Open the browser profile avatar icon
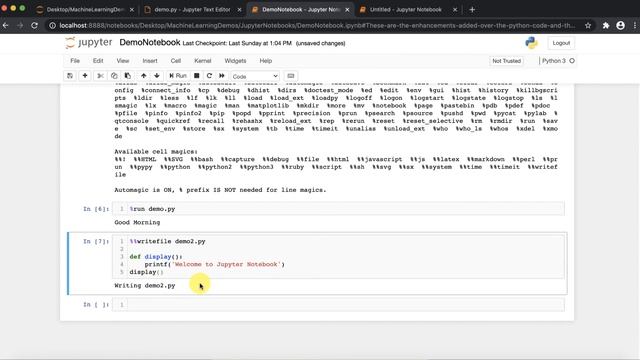Screen dimensions: 640x360 (x=620, y=25)
